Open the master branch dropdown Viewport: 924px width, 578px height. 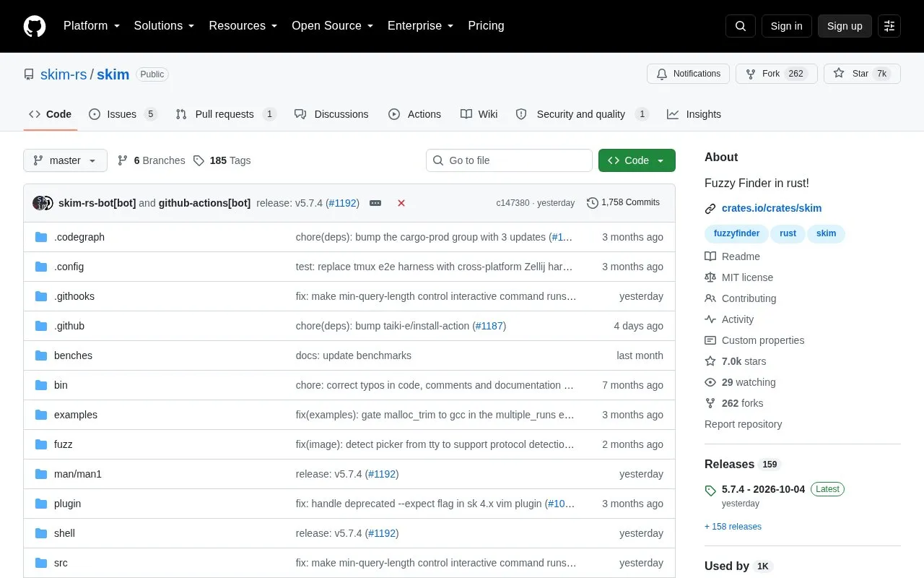[x=65, y=160]
